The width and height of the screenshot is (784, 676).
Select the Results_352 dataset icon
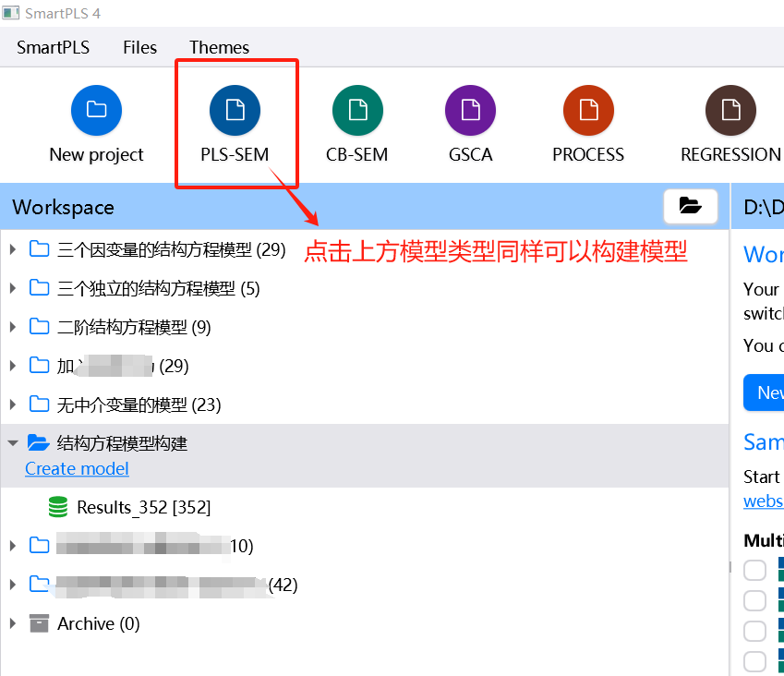coord(58,506)
